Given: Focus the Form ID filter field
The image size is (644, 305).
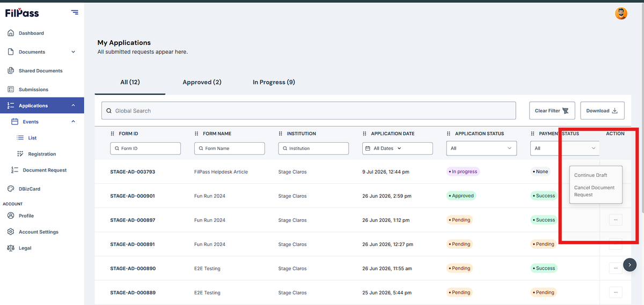Looking at the screenshot, I should tap(145, 148).
